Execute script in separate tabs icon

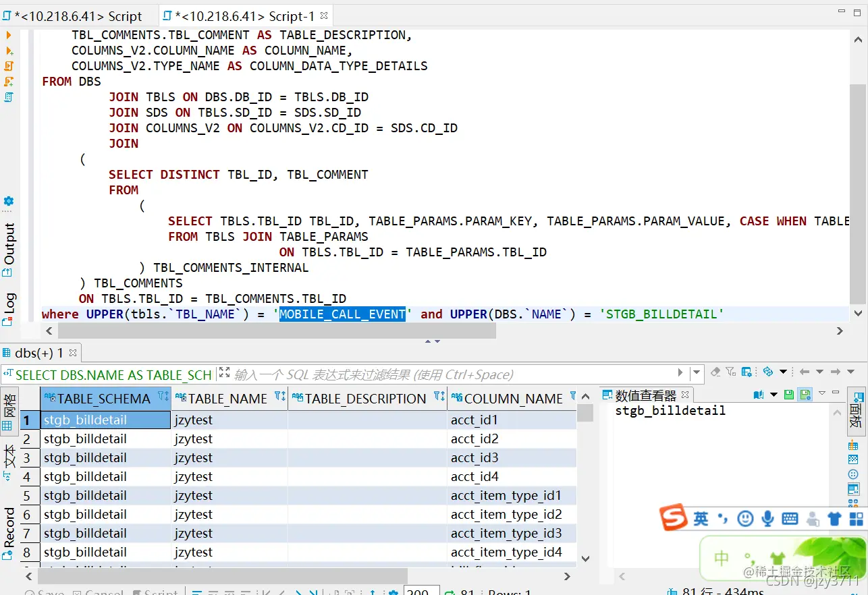tap(9, 82)
